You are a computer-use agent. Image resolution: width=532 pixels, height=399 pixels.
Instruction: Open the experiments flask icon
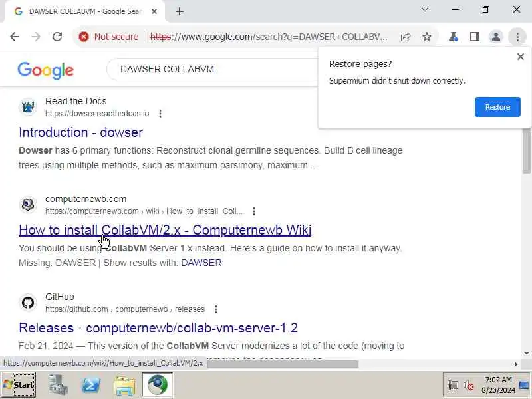coord(454,37)
